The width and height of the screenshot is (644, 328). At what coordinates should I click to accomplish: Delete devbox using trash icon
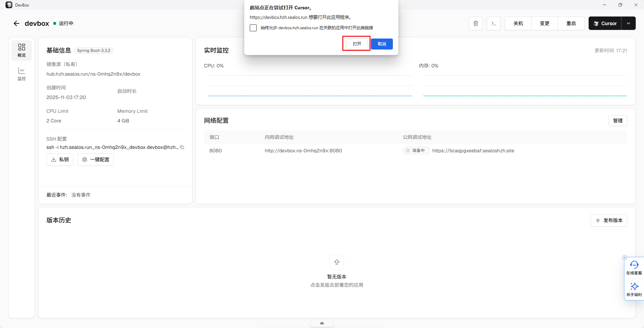point(476,23)
